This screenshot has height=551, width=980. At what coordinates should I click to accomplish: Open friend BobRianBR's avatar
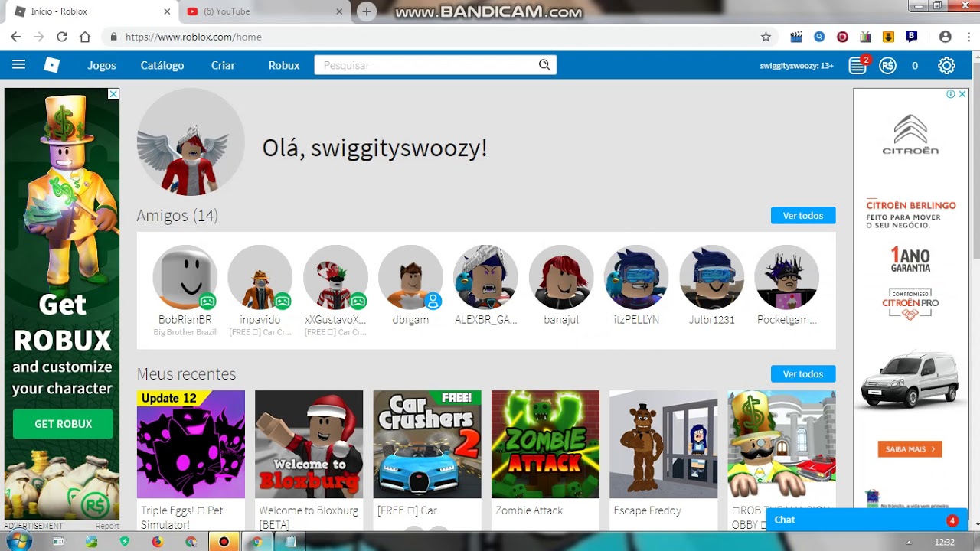pyautogui.click(x=185, y=277)
